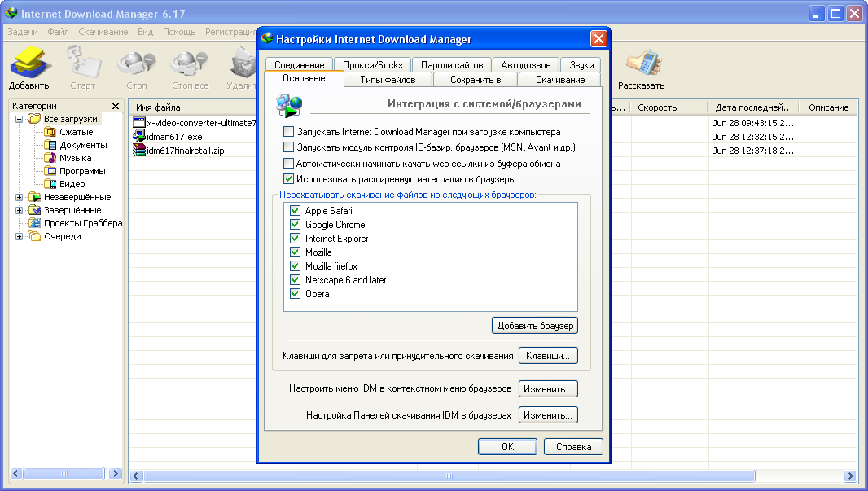Uncheck Opera browser

tap(295, 293)
